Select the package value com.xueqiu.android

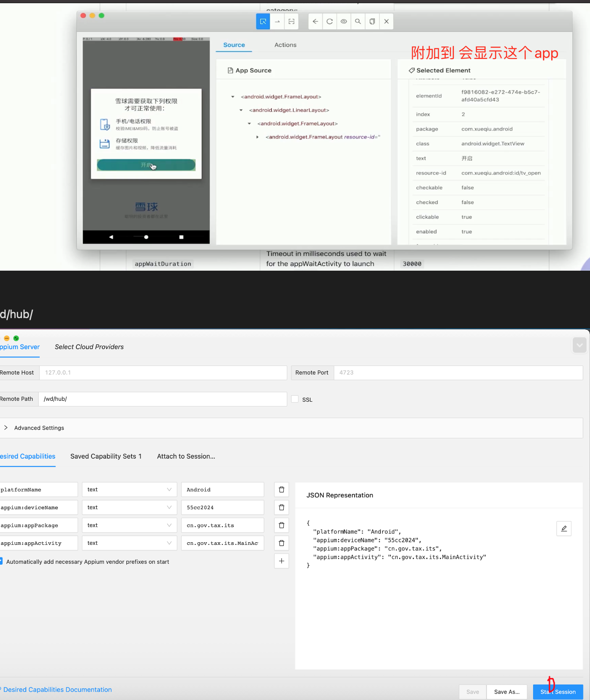click(487, 129)
